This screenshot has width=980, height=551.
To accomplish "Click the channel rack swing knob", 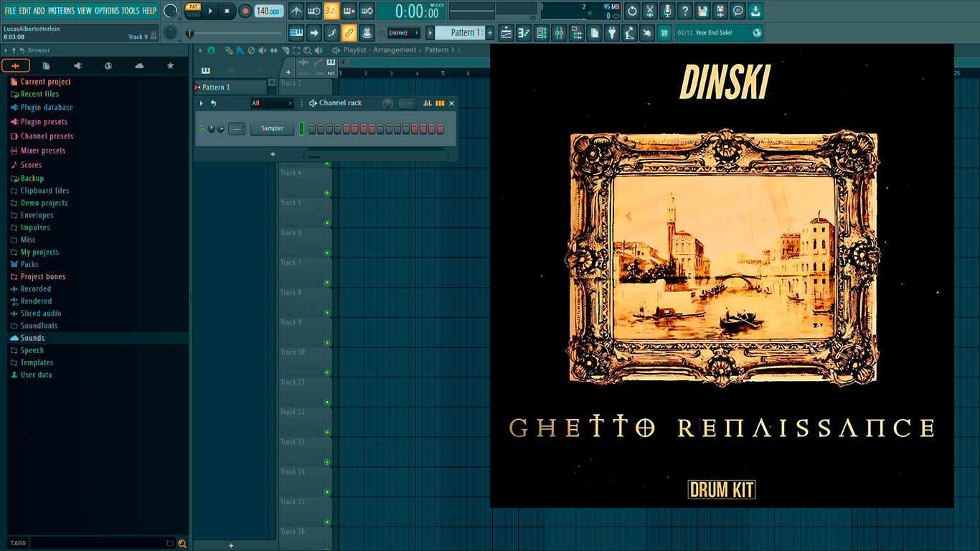I will 387,103.
